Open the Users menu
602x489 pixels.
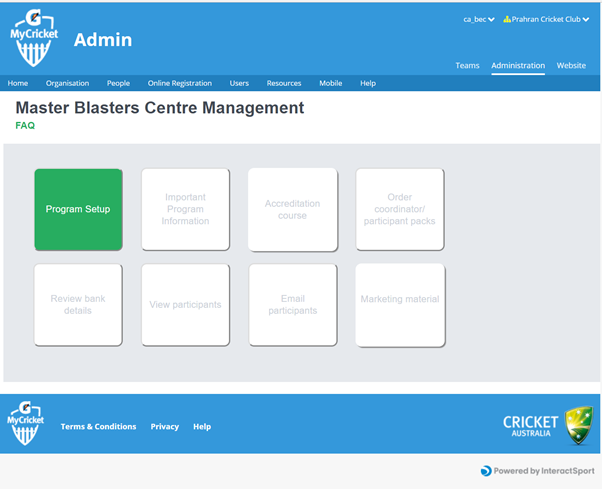[x=239, y=83]
